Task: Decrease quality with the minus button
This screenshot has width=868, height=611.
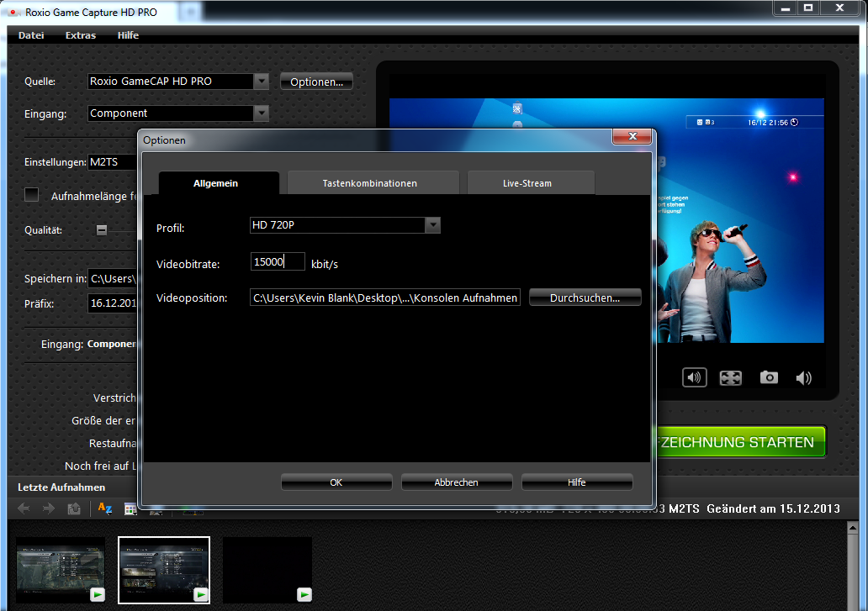Action: (x=102, y=230)
